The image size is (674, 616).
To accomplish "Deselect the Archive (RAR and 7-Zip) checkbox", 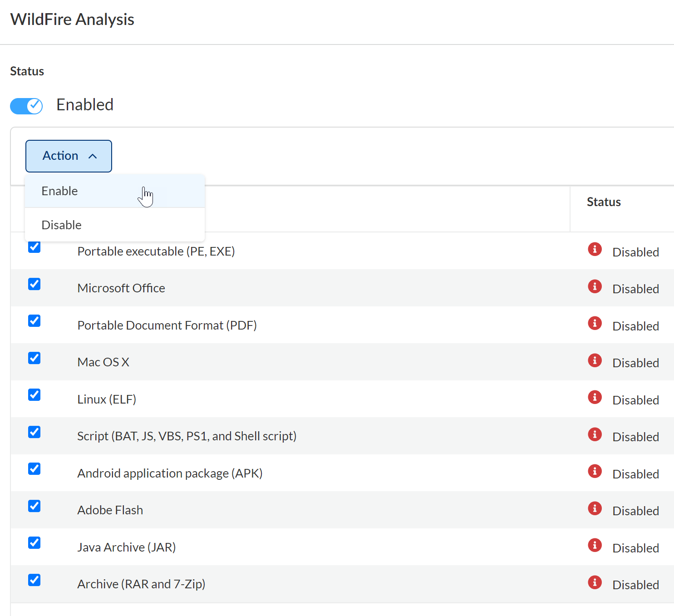I will pos(34,580).
